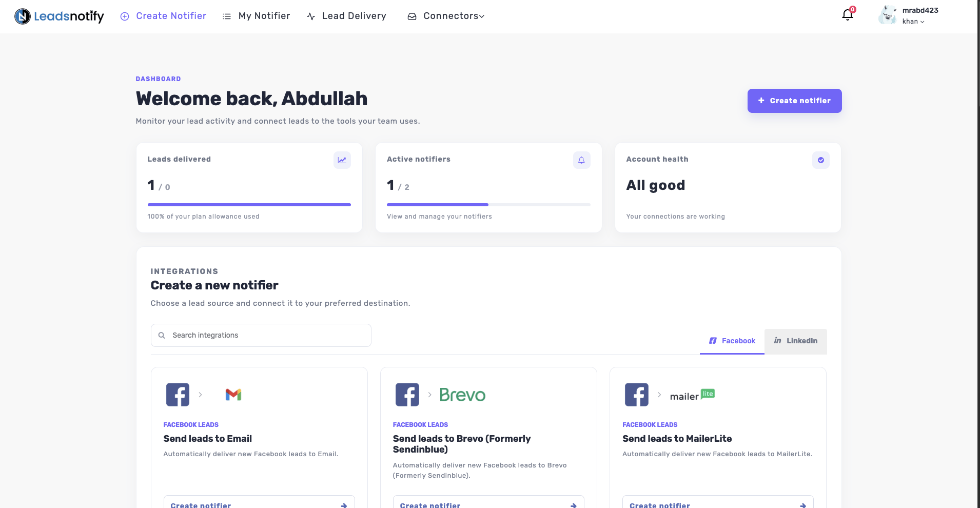The width and height of the screenshot is (980, 508).
Task: Click the Account health checkmark icon
Action: click(821, 160)
